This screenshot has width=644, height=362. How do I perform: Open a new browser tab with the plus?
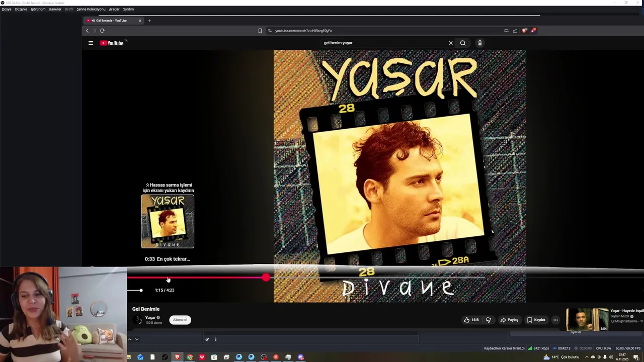point(149,21)
